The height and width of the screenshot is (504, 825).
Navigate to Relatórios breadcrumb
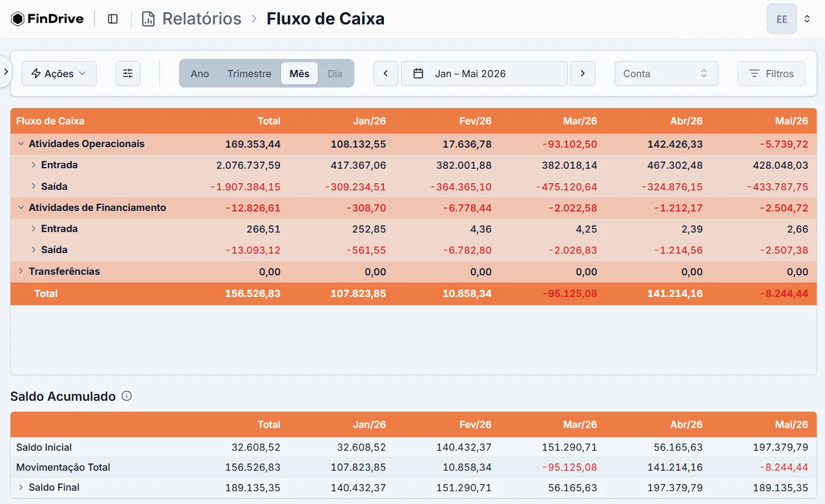click(x=202, y=19)
